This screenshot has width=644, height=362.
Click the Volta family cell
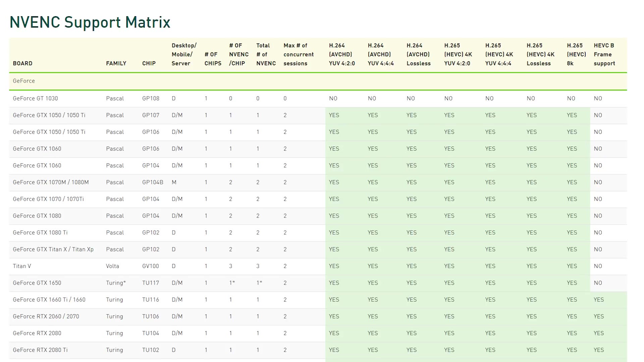point(112,266)
